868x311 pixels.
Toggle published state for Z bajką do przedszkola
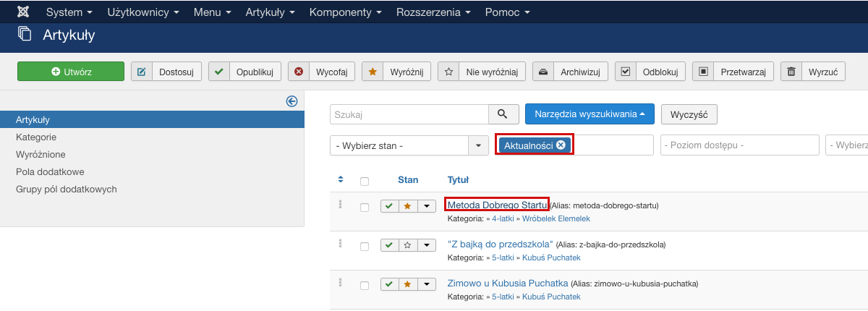(x=389, y=245)
